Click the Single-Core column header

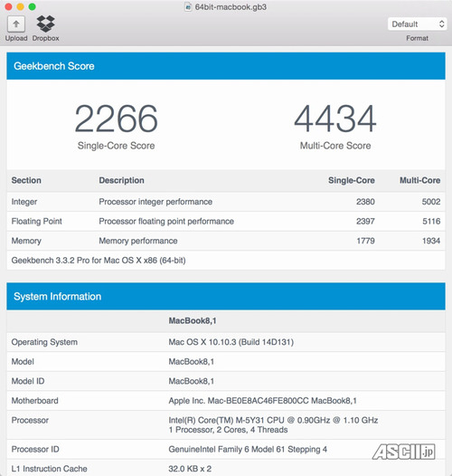click(352, 180)
